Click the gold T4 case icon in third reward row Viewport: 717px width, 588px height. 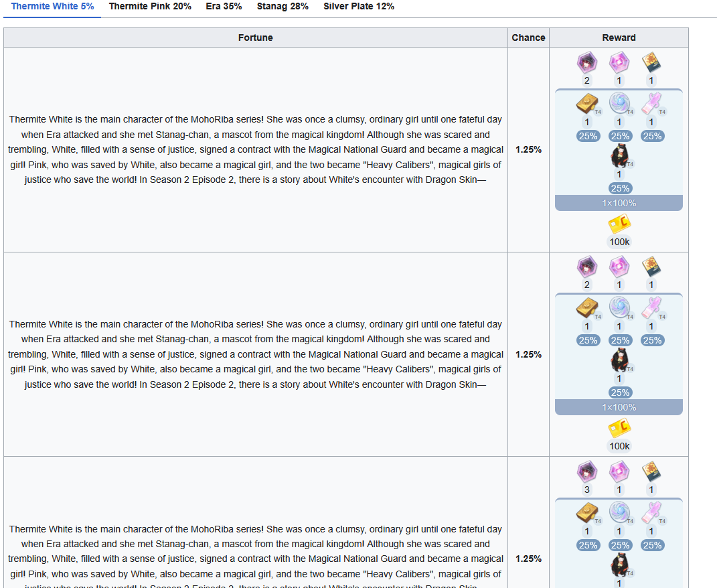pos(587,513)
